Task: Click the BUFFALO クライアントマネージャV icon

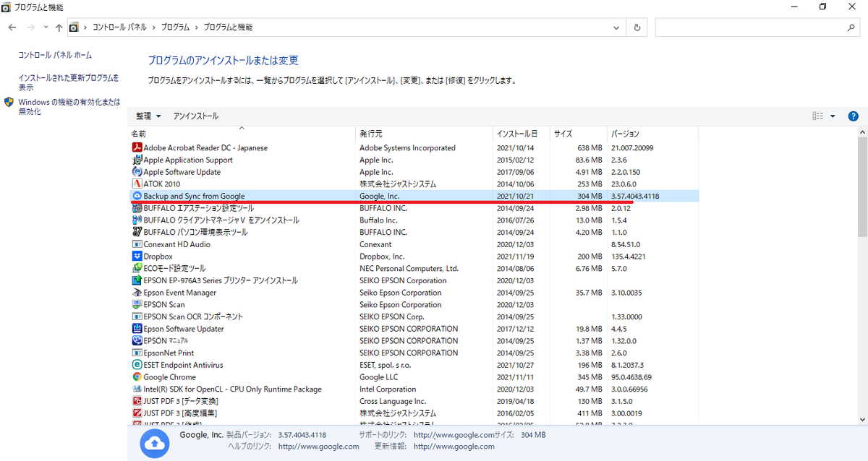Action: [137, 220]
